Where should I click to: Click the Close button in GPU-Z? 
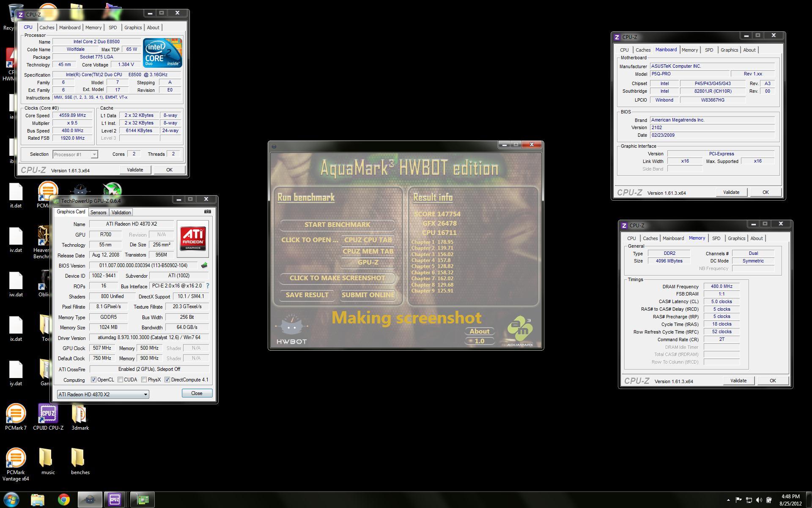coord(197,393)
